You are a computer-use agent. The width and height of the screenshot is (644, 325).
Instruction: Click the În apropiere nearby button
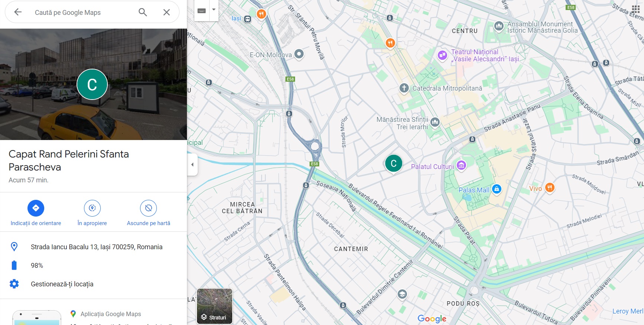(92, 208)
